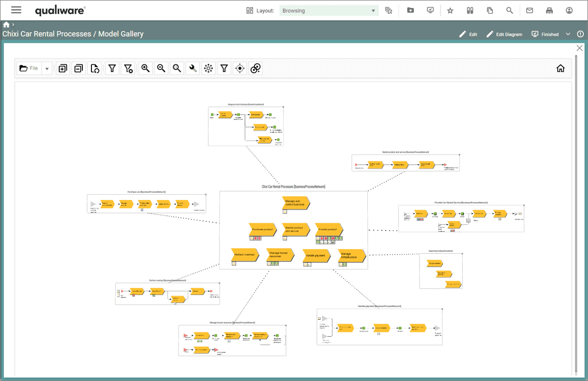
Task: Open the user account profile icon
Action: click(569, 11)
